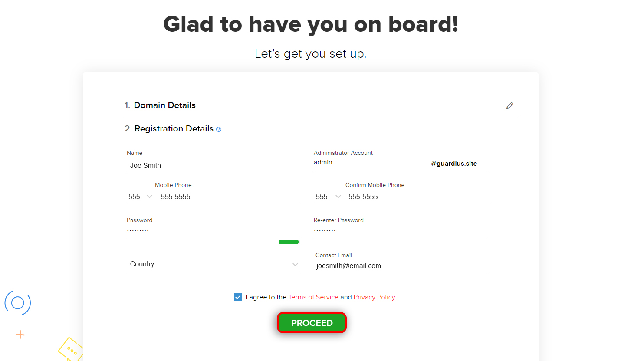
Task: Open the Confirm Mobile Phone country code dropdown
Action: point(329,197)
